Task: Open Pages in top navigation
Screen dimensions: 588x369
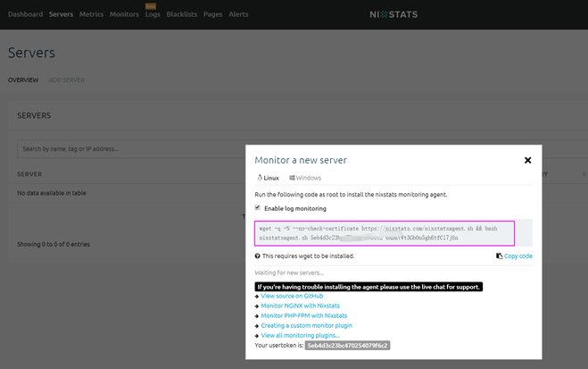Action: (212, 14)
